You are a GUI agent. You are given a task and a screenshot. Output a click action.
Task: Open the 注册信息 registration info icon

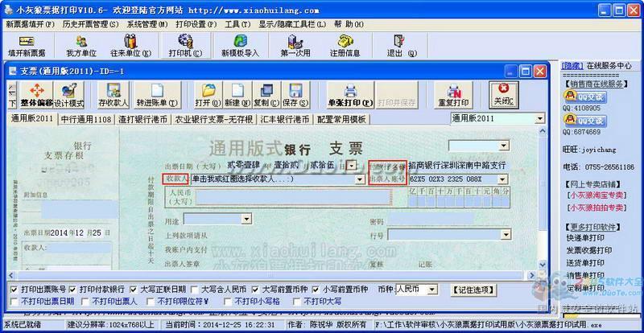coord(345,43)
